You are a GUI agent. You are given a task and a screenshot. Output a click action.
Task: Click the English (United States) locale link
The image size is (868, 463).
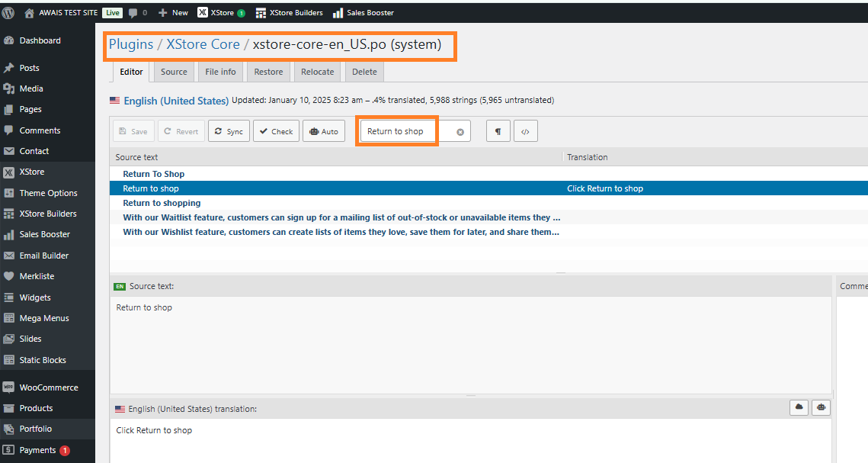point(176,101)
